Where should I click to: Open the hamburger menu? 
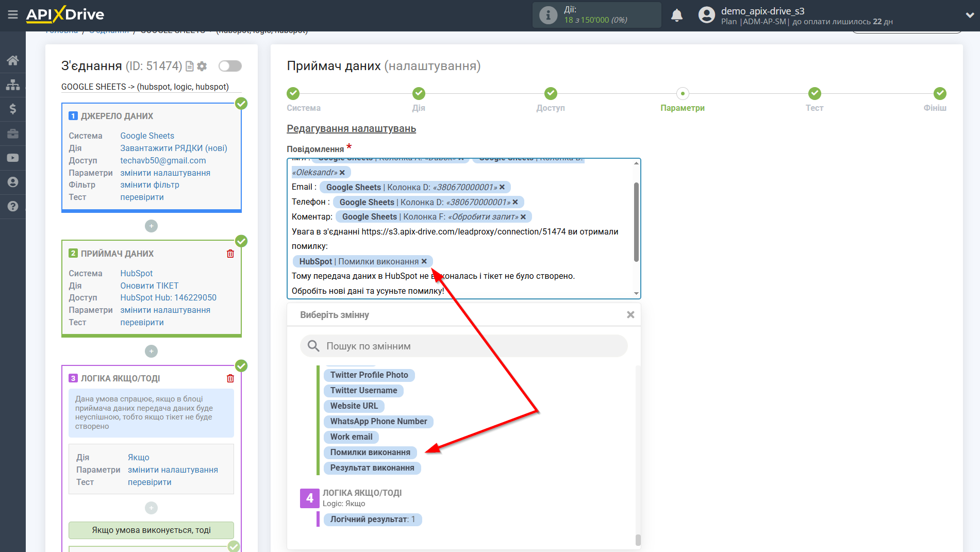coord(13,14)
